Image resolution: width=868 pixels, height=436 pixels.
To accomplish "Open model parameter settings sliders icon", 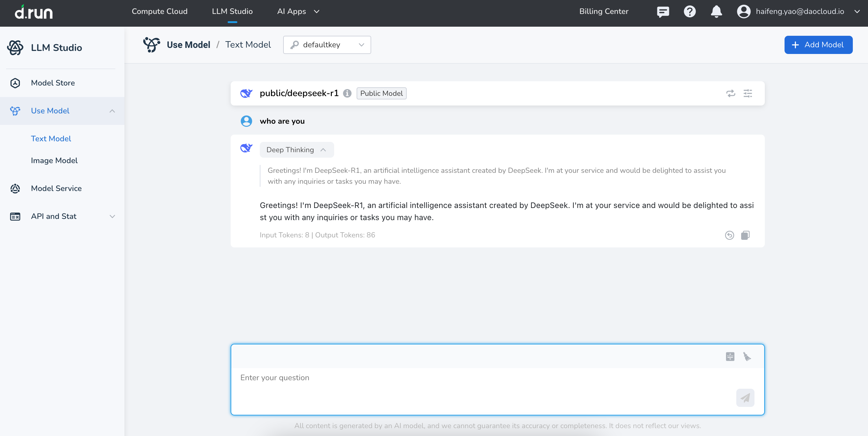I will [x=748, y=93].
